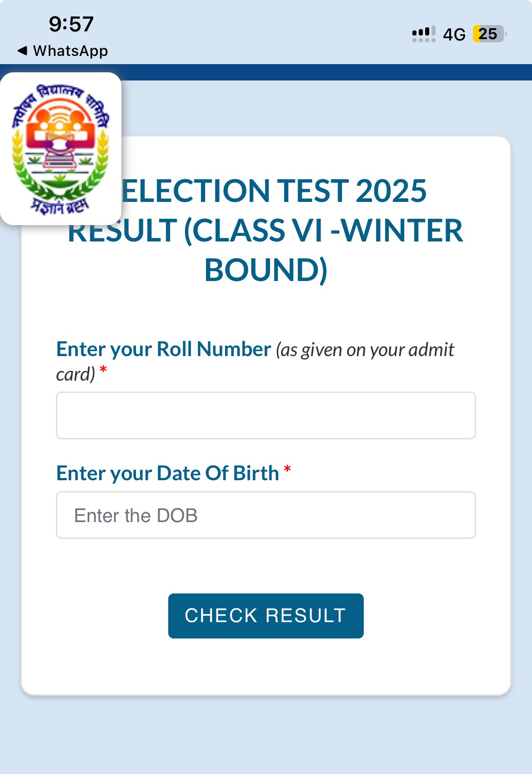532x774 pixels.
Task: Focus the 'Enter the DOB' field
Action: coord(266,515)
